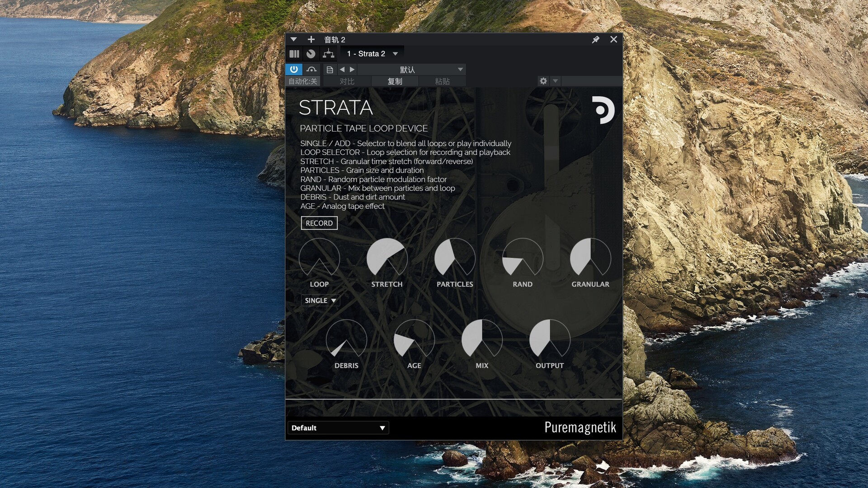The width and height of the screenshot is (868, 488).
Task: Show the routing view icon
Action: 329,54
